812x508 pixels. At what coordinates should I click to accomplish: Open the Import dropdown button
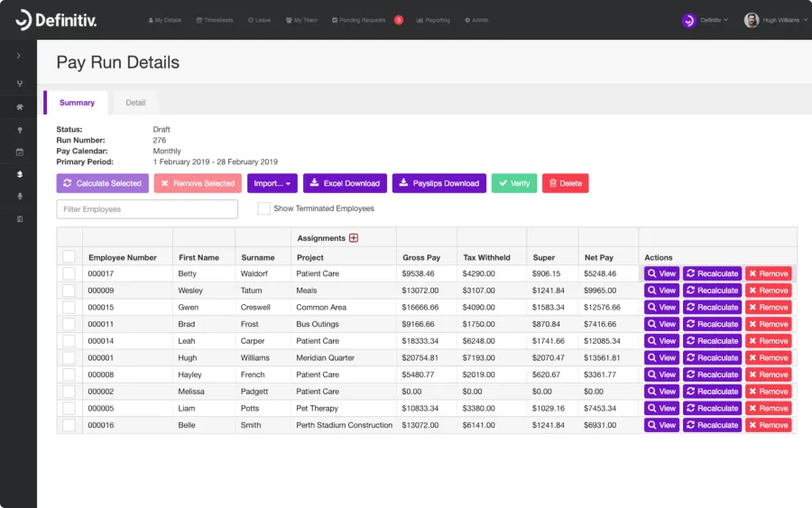pyautogui.click(x=272, y=183)
